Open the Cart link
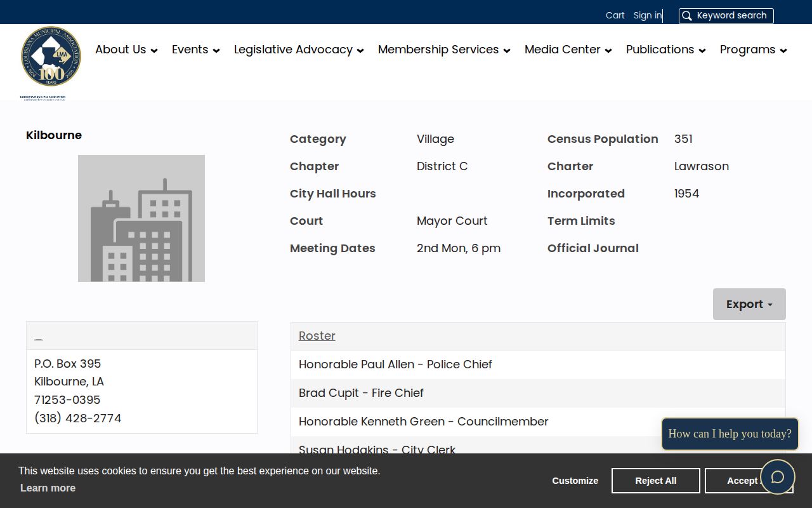Image resolution: width=812 pixels, height=508 pixels. pyautogui.click(x=615, y=15)
